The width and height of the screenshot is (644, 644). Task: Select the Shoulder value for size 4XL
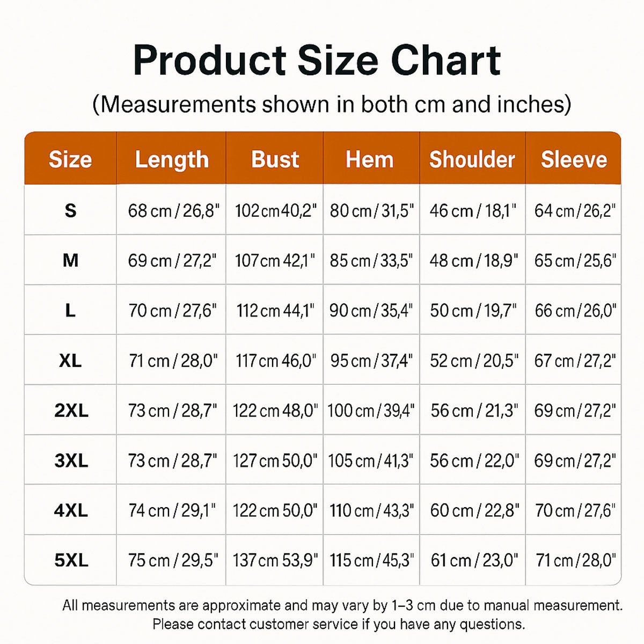click(474, 510)
